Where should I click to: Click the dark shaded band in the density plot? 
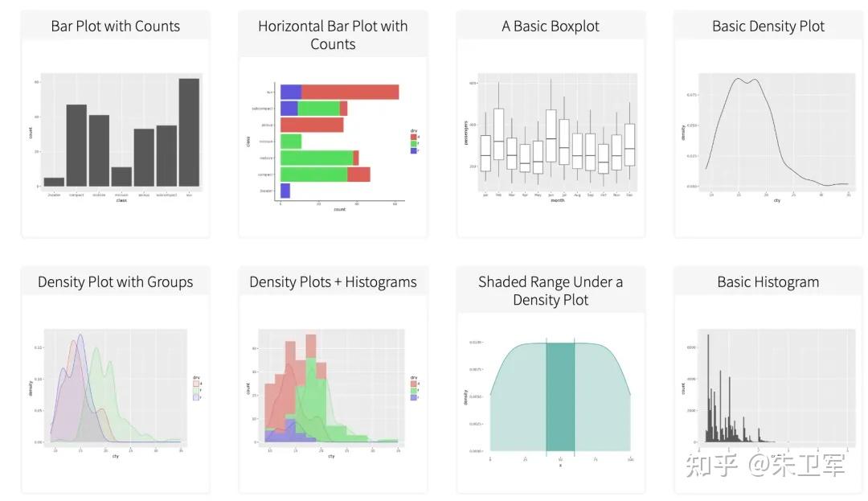point(560,397)
